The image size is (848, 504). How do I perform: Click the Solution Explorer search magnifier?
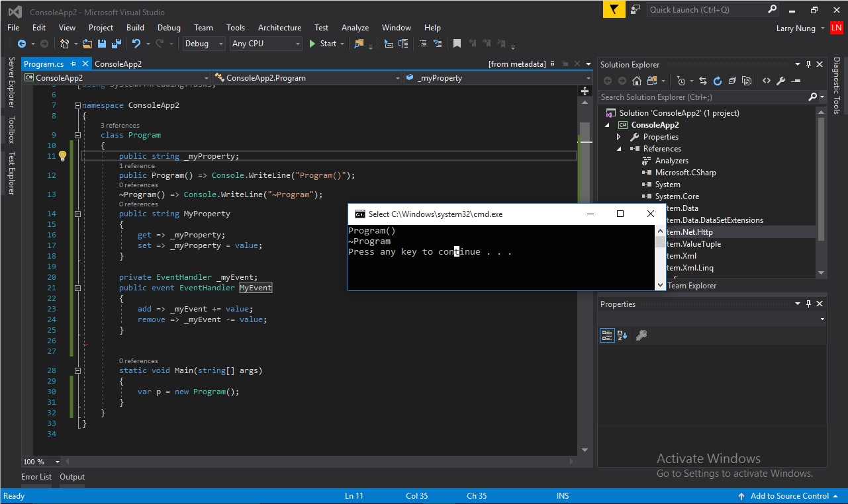[812, 97]
